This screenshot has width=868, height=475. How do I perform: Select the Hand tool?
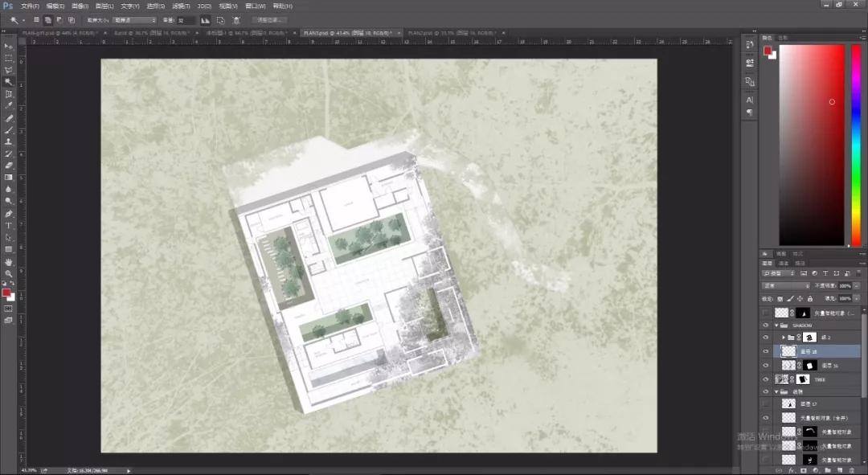click(x=8, y=262)
